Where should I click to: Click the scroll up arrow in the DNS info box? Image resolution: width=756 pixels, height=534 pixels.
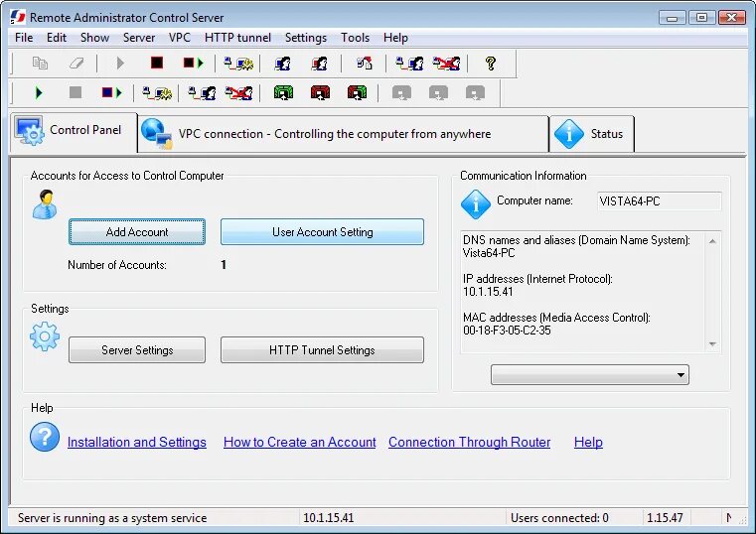(x=712, y=241)
